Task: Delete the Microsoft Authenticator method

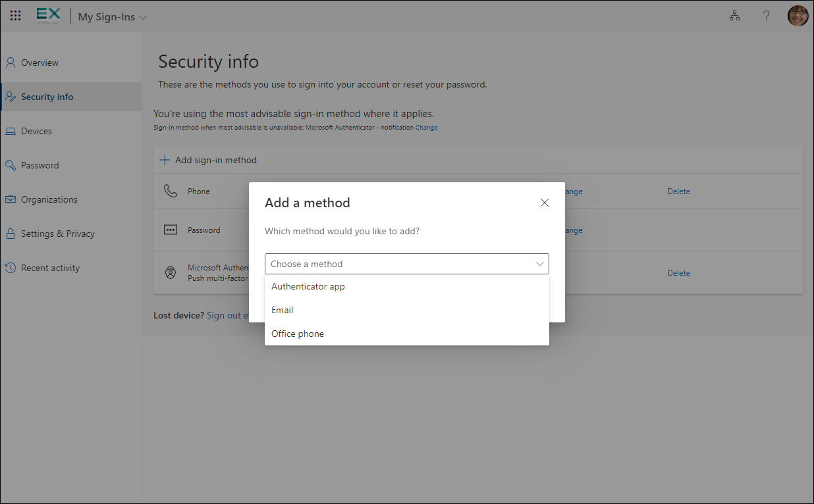Action: click(x=678, y=273)
